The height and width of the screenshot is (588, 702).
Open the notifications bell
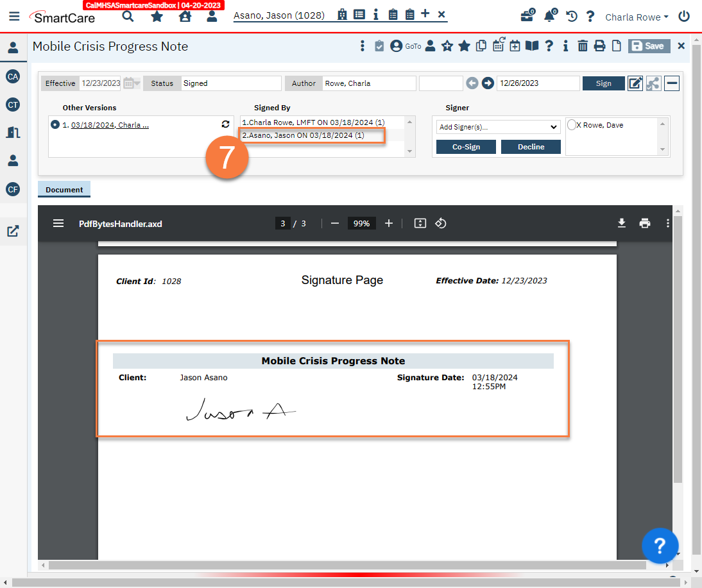point(550,16)
